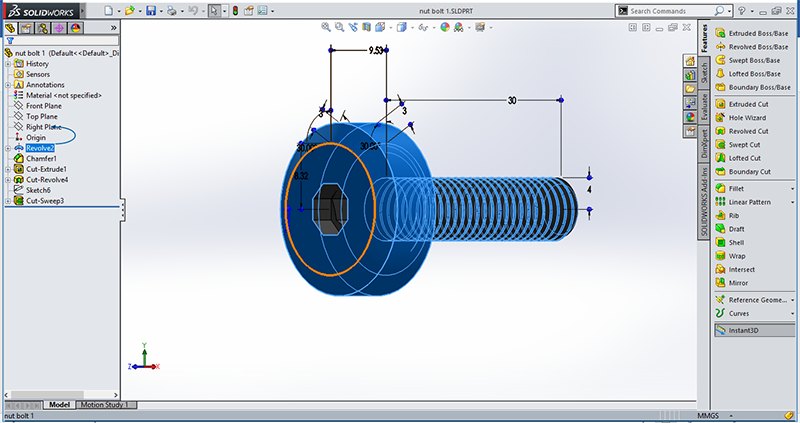Show more manager tabs chevron
This screenshot has height=423, width=800.
pos(113,28)
